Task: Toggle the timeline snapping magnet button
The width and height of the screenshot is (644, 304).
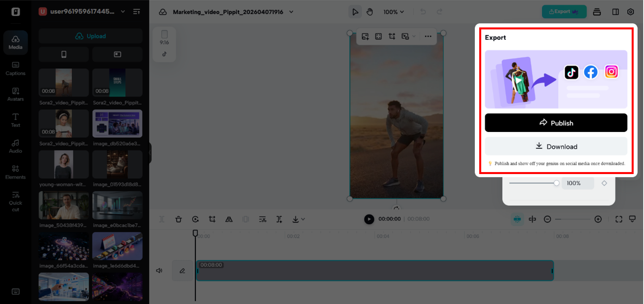Action: tap(517, 219)
